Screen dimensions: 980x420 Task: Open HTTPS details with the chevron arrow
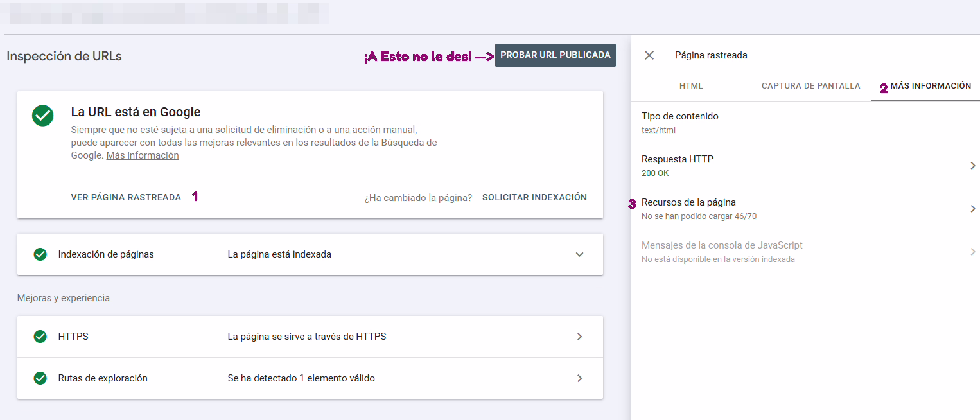(579, 337)
